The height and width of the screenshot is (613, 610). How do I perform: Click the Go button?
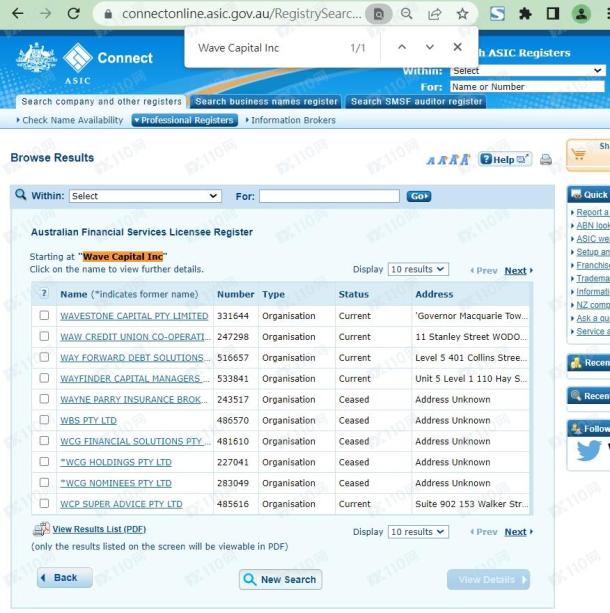pos(419,196)
